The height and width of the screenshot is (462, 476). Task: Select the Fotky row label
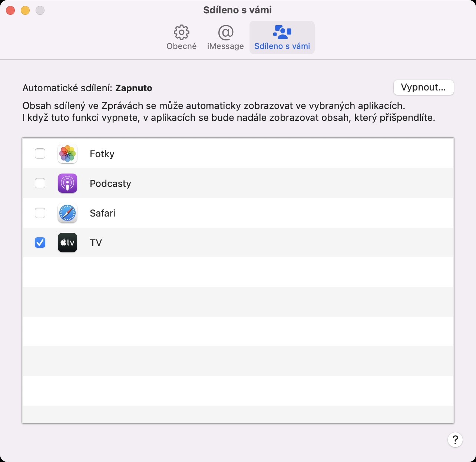[x=102, y=154]
